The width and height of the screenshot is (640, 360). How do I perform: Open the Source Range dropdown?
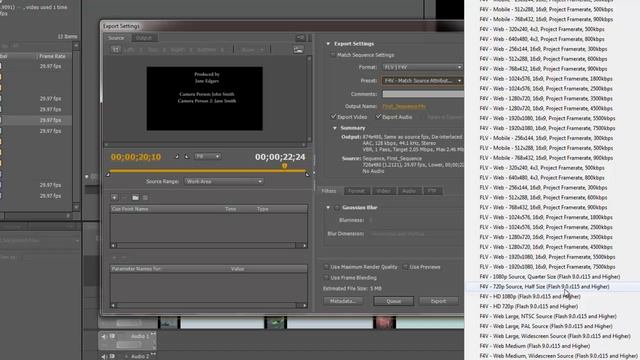pyautogui.click(x=223, y=181)
